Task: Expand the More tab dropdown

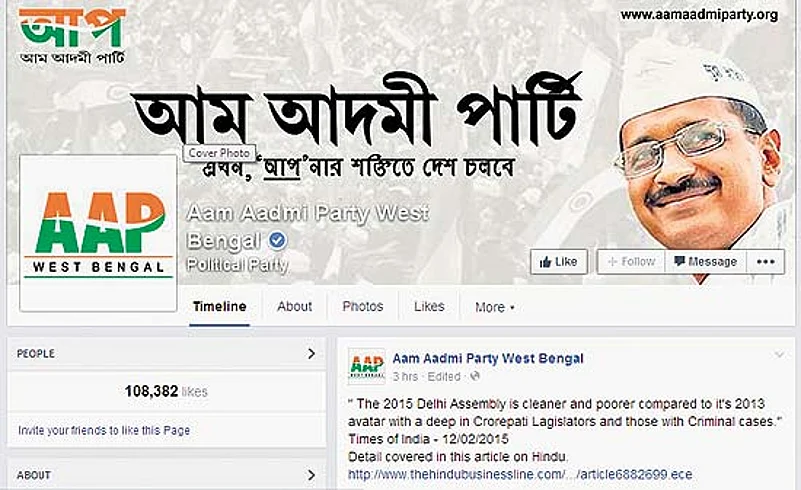Action: pos(494,307)
